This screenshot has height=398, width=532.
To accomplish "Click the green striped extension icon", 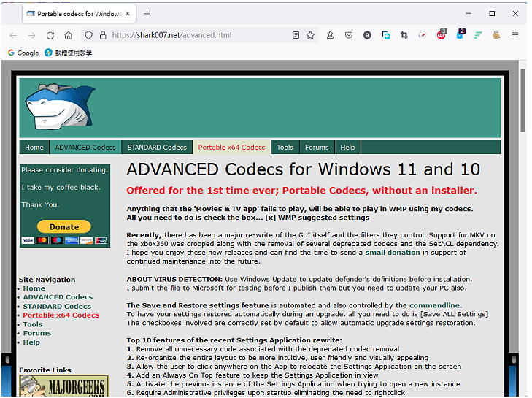I will tap(478, 35).
